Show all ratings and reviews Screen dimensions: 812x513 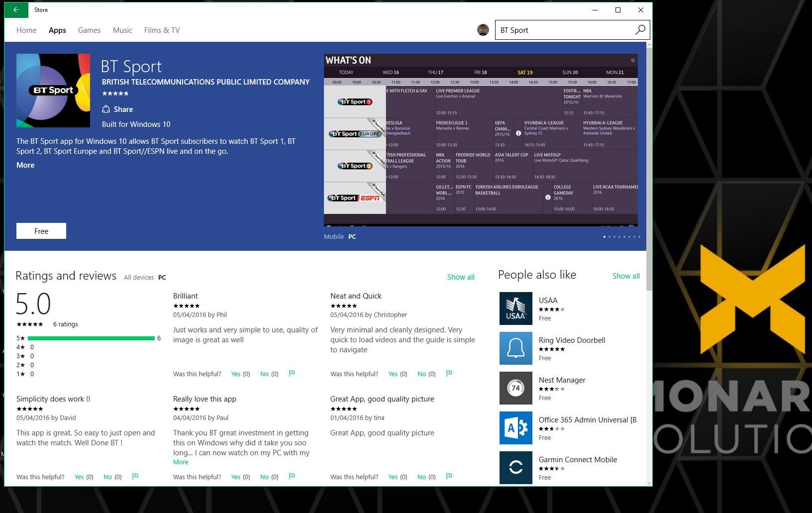pyautogui.click(x=460, y=277)
